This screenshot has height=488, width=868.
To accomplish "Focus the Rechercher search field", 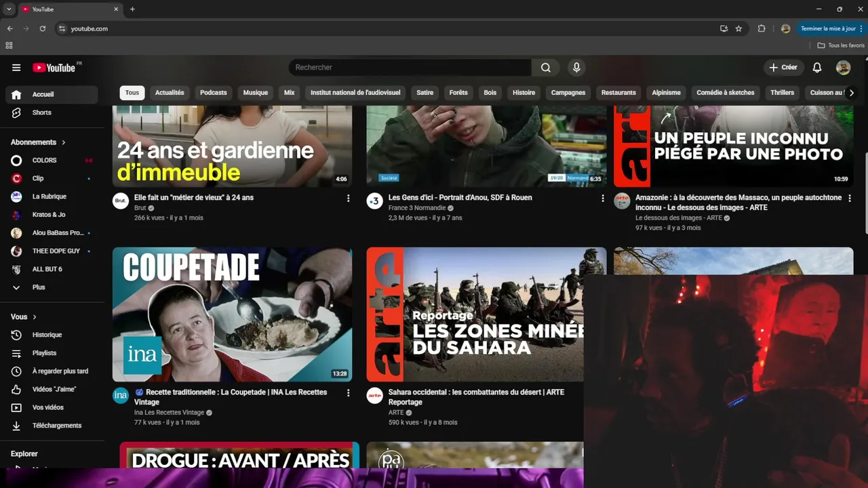I will (x=410, y=68).
